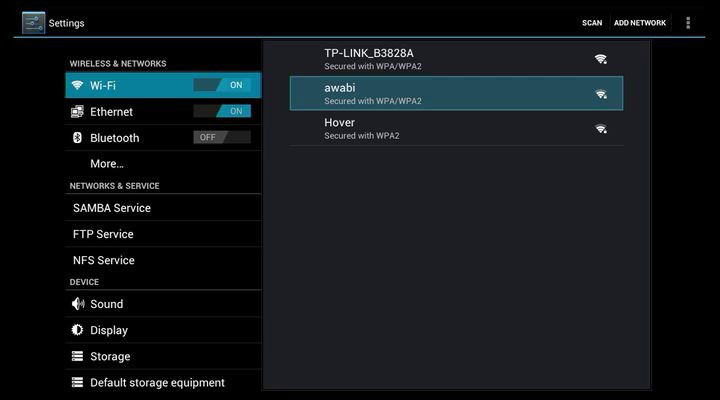
Task: Open Default storage equipment option
Action: (157, 382)
